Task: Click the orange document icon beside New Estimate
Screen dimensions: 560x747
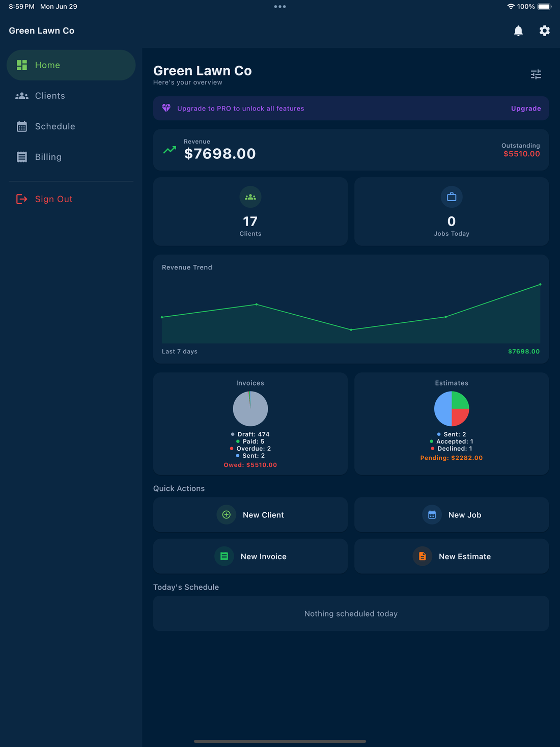Action: pos(422,557)
